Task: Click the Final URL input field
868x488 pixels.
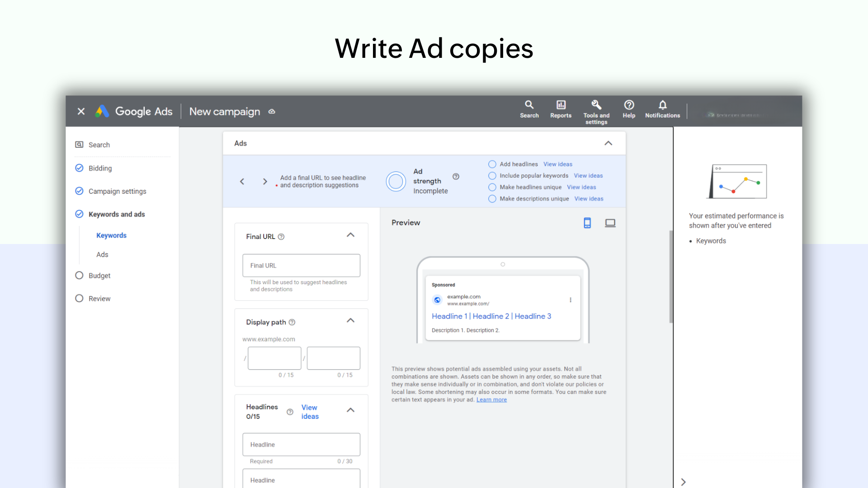Action: point(301,265)
